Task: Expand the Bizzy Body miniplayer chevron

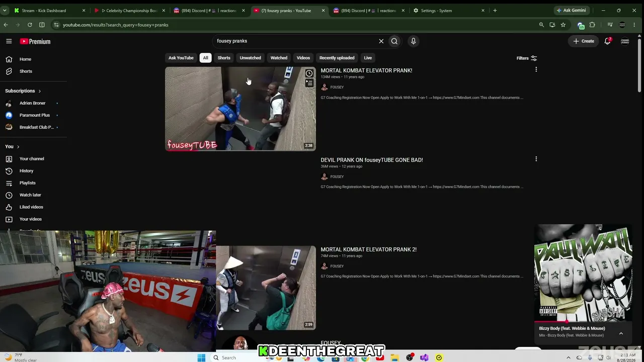Action: tap(621, 333)
